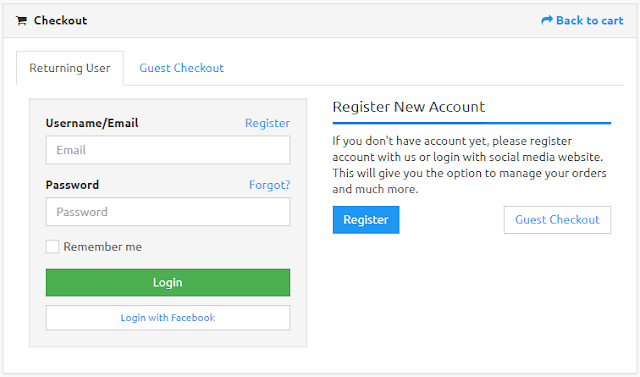Click the Register link above the Email field
This screenshot has height=377, width=640.
click(267, 123)
